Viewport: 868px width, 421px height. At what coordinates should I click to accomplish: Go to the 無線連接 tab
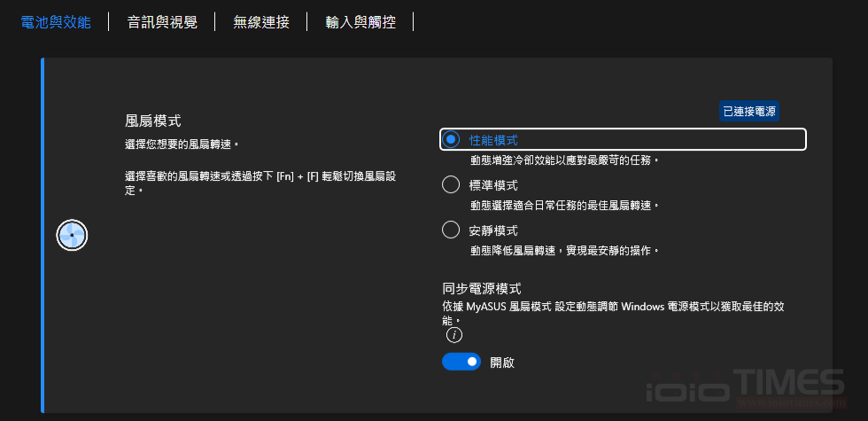[261, 22]
